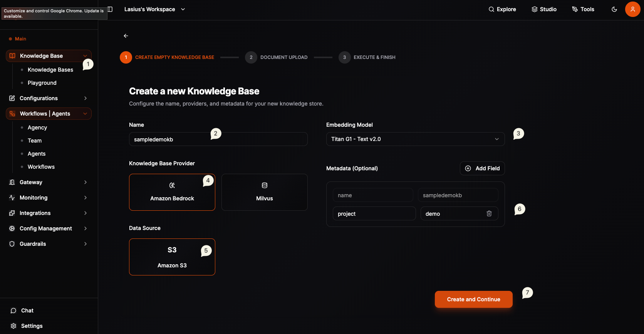
Task: Select Milvus as knowledge base provider
Action: point(264,192)
